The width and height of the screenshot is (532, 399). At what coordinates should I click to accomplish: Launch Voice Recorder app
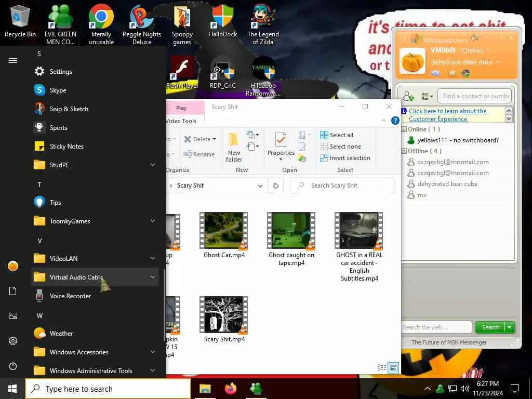95,296
